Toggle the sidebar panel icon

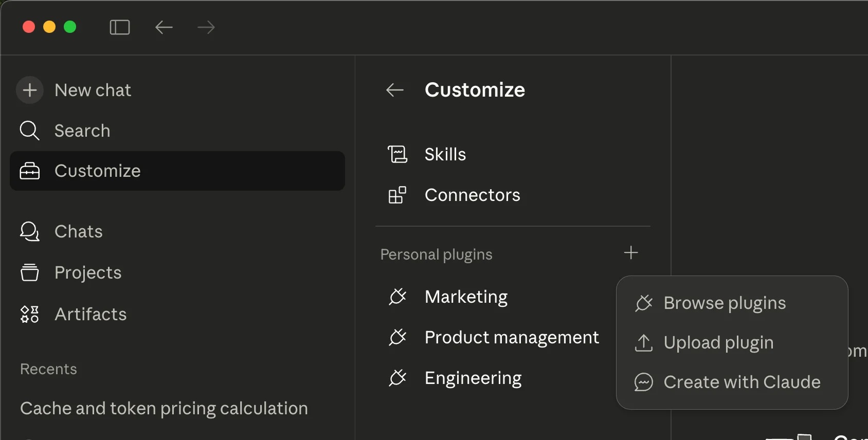(x=120, y=27)
